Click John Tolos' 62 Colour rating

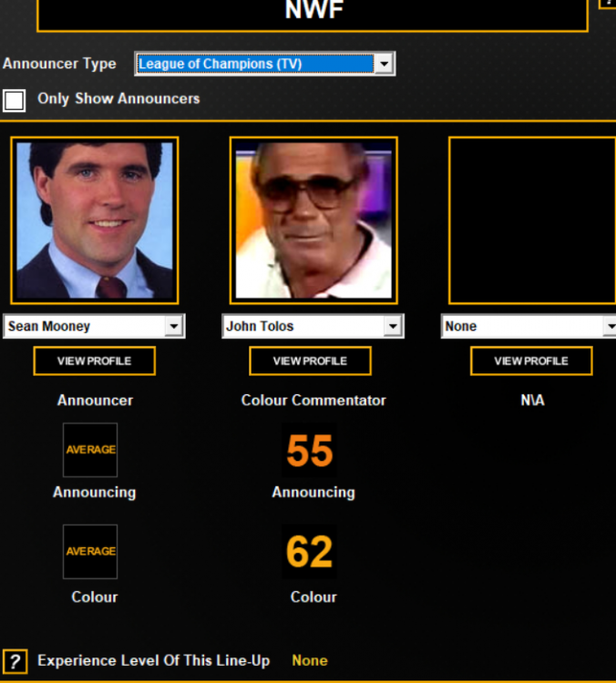click(x=310, y=552)
